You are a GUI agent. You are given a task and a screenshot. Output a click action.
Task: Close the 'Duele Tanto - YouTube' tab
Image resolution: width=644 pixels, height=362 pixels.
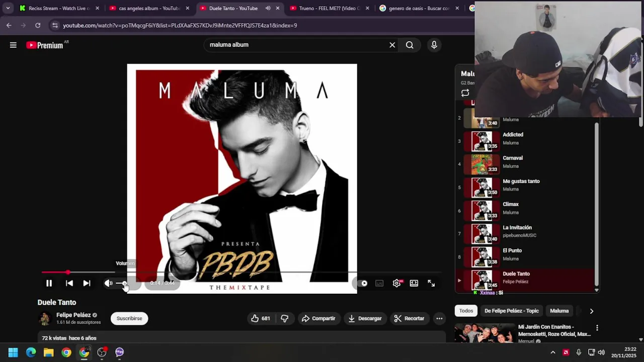click(x=277, y=8)
